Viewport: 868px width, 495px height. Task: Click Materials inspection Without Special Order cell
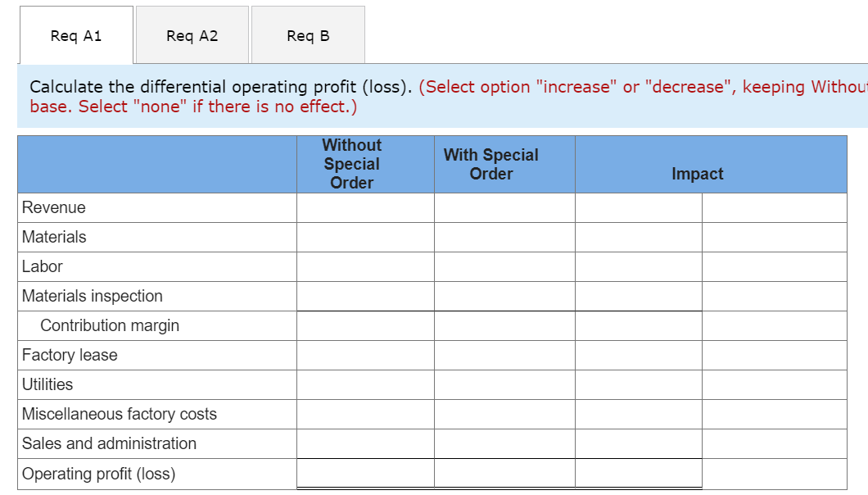click(365, 297)
